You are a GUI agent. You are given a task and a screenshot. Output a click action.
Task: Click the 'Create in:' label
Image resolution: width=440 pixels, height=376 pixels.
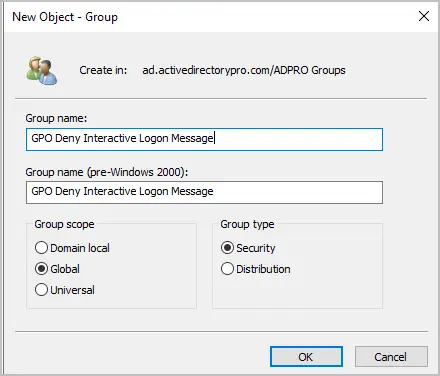coord(103,70)
